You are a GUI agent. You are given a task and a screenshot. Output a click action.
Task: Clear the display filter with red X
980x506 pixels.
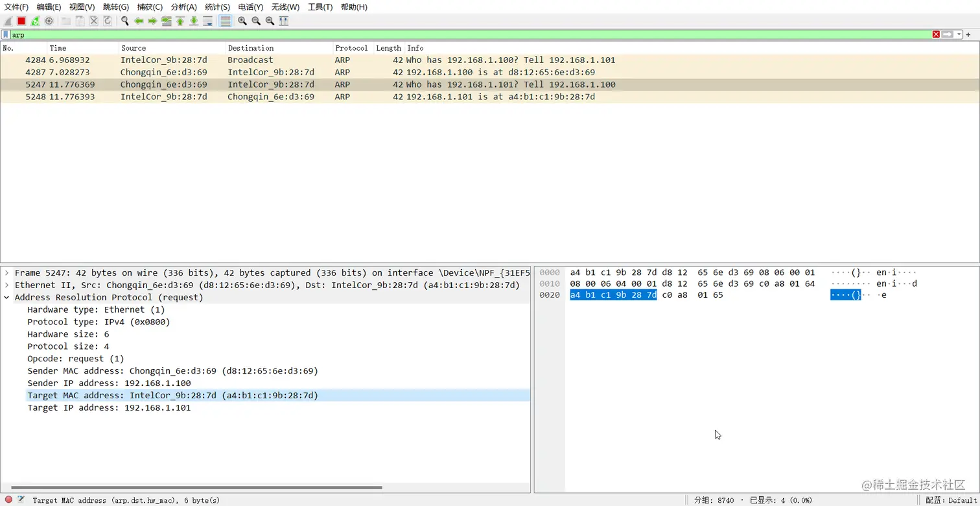click(x=936, y=34)
